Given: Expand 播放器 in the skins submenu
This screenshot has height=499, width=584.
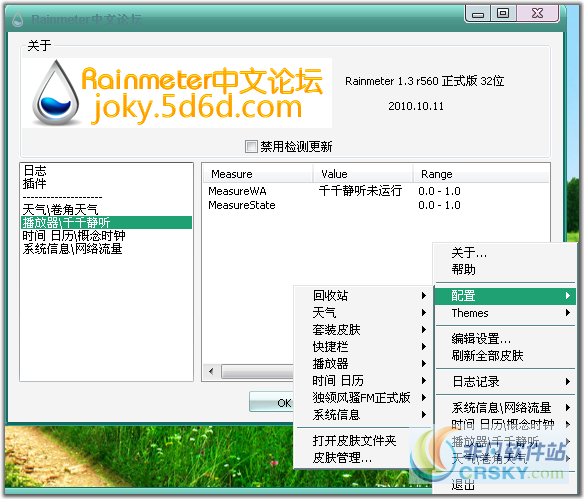Looking at the screenshot, I should (x=364, y=364).
